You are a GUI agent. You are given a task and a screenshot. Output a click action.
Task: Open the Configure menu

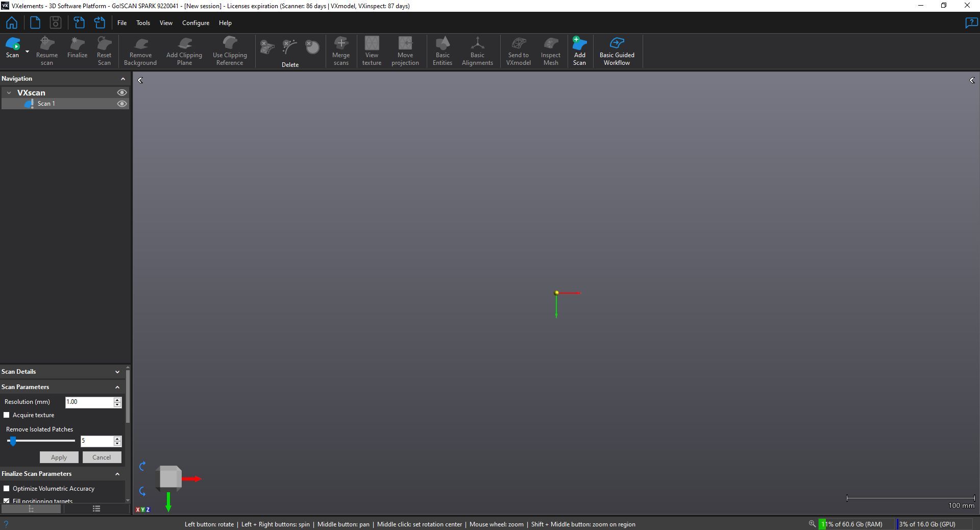point(195,22)
